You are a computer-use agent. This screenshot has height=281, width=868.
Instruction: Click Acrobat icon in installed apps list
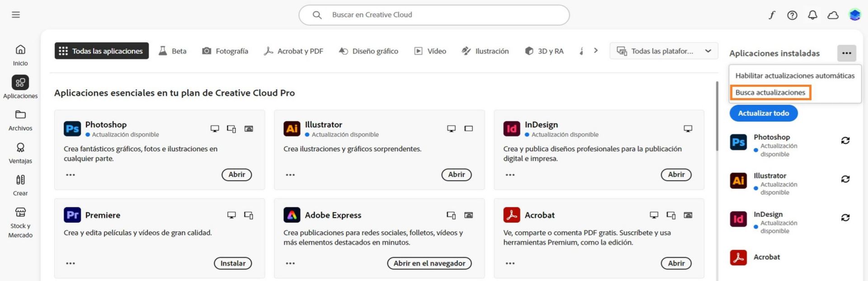pos(738,257)
